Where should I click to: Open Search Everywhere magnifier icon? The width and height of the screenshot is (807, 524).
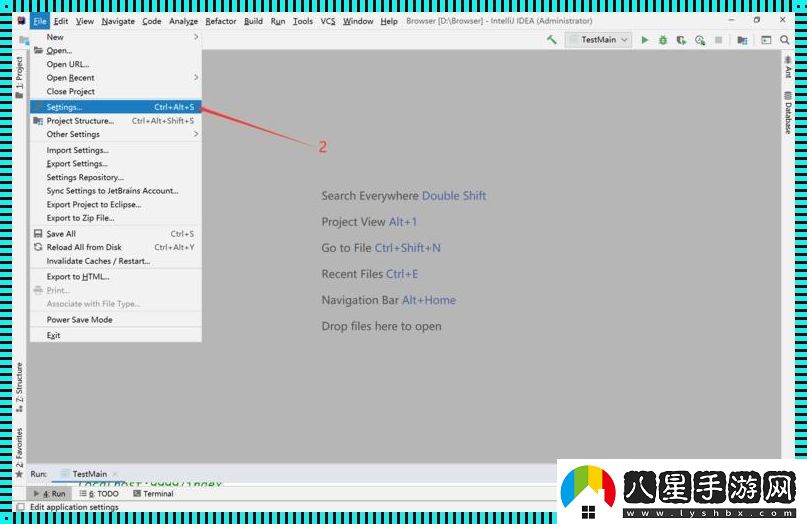tap(784, 40)
